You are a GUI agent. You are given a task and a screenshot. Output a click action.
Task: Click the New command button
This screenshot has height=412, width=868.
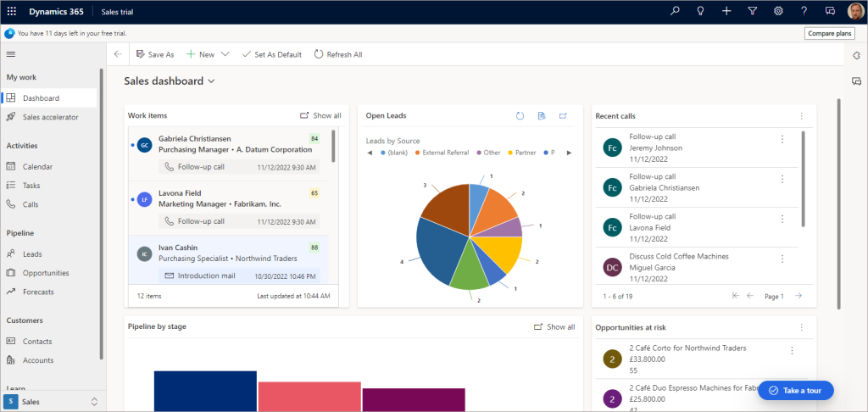click(x=200, y=54)
